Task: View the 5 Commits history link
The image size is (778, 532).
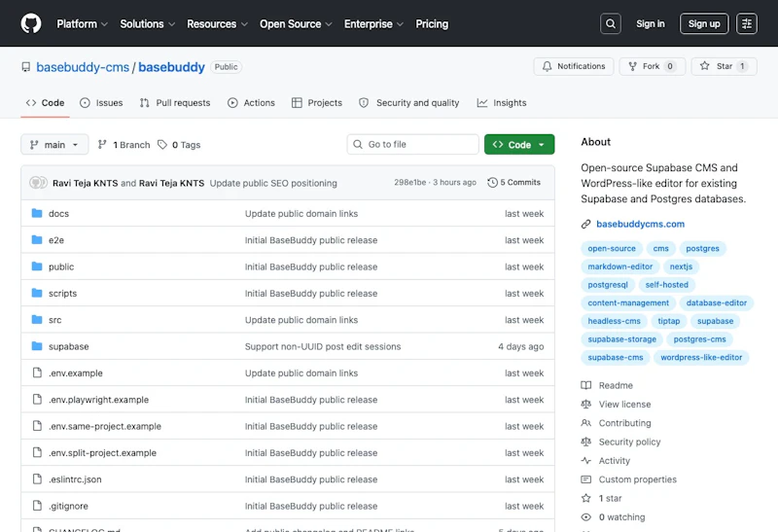Action: click(514, 183)
